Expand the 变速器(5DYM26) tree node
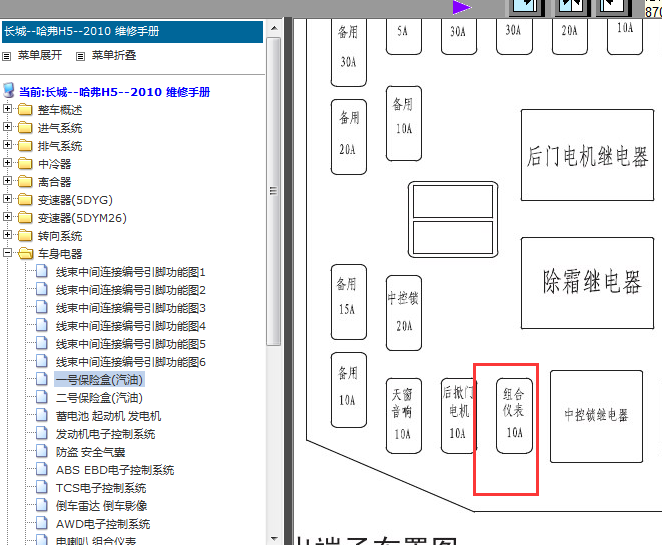Screen dimensions: 662x545 point(7,217)
